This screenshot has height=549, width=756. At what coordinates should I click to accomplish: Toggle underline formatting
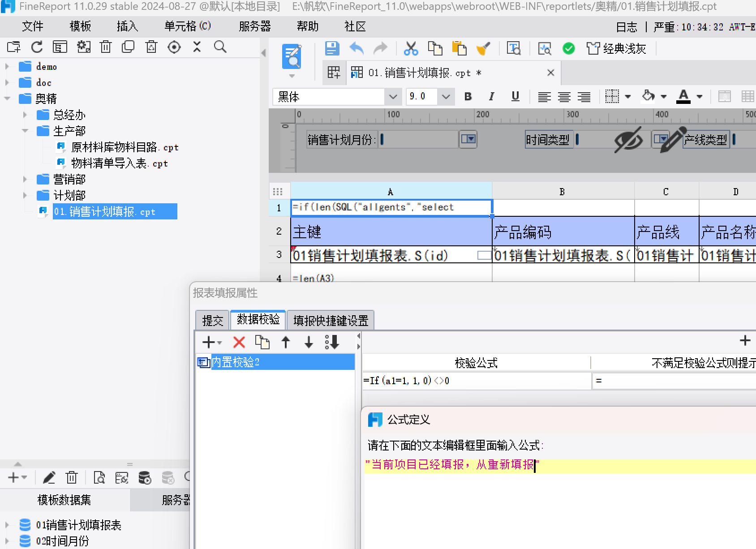click(x=515, y=97)
